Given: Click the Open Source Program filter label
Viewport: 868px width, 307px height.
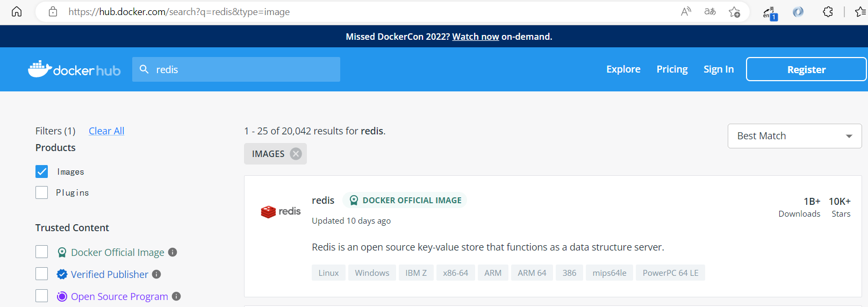Looking at the screenshot, I should (x=119, y=296).
